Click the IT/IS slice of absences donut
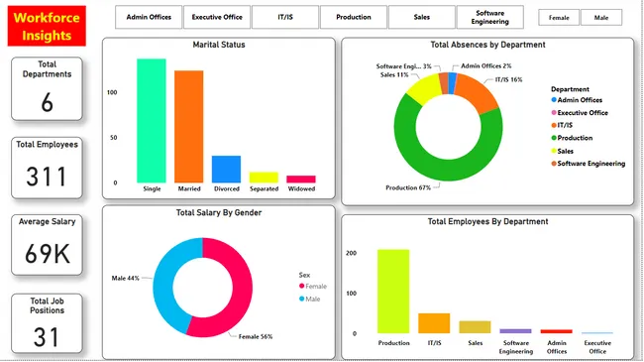 click(x=478, y=91)
